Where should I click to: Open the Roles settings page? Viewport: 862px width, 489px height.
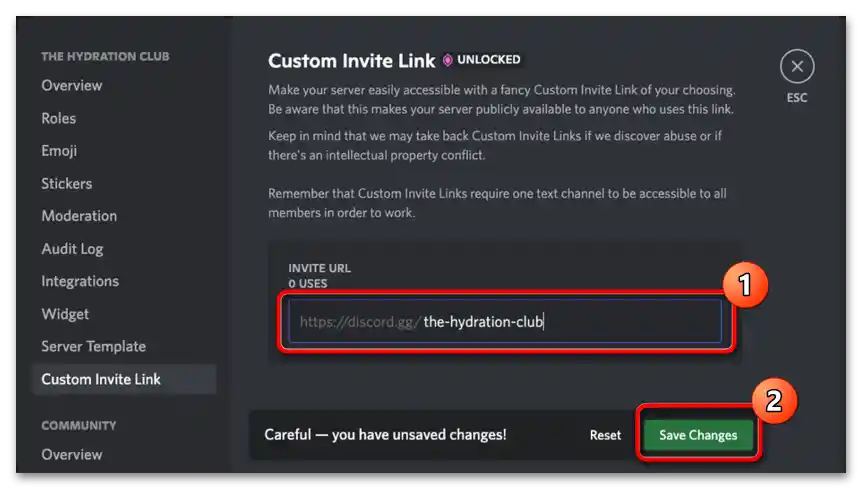coord(58,118)
